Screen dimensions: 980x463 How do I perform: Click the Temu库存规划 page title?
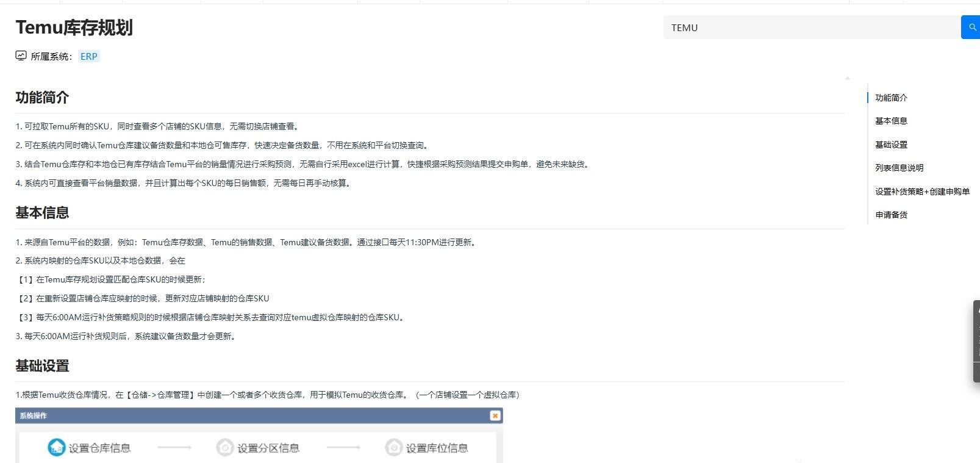point(74,27)
